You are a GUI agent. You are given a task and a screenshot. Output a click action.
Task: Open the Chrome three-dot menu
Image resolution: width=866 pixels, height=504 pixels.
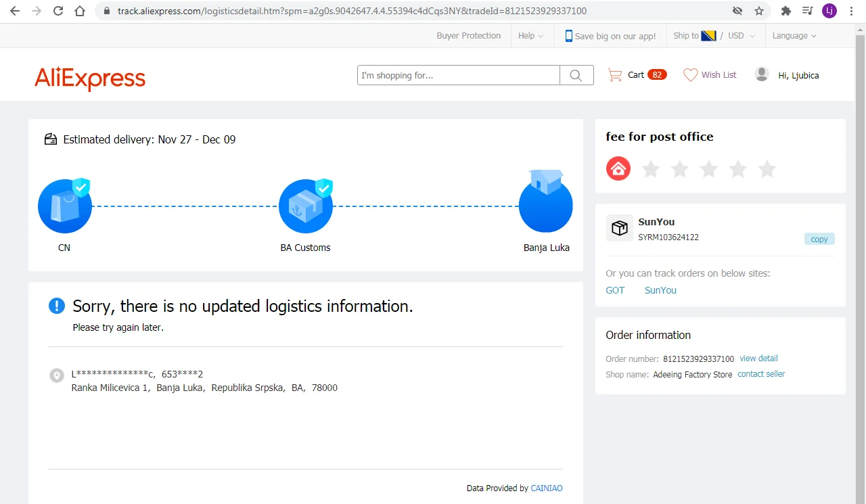point(851,11)
